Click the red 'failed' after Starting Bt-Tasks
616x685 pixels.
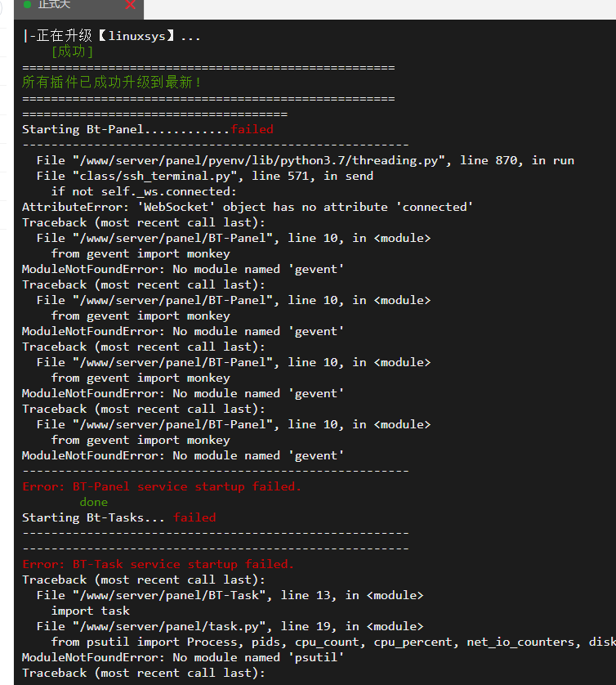coord(194,517)
